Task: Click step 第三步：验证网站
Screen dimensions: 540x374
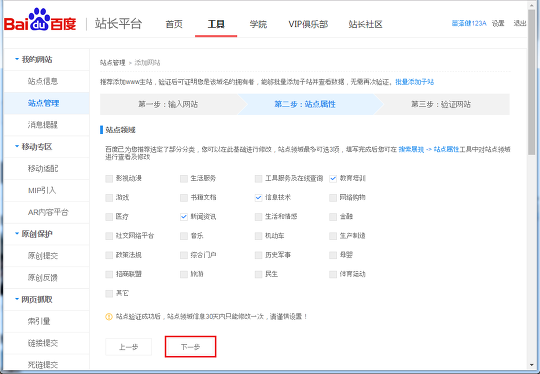Action: tap(441, 104)
